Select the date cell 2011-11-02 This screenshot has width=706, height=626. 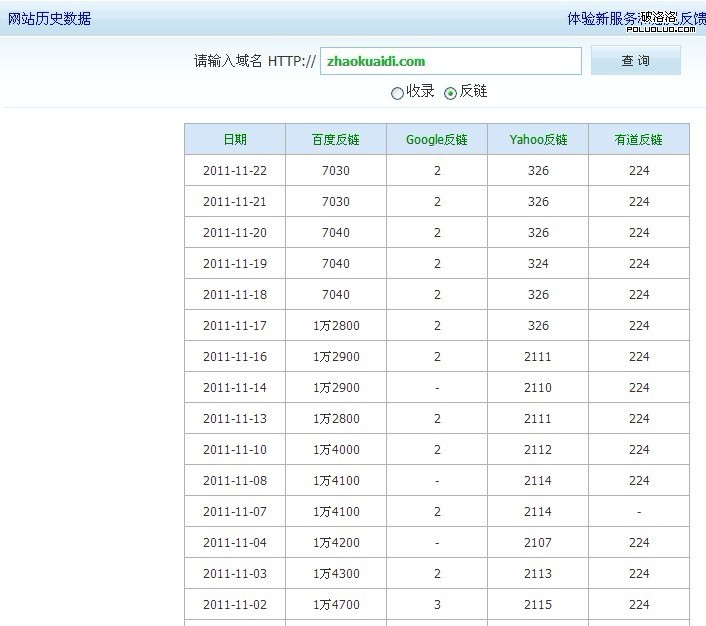click(235, 604)
